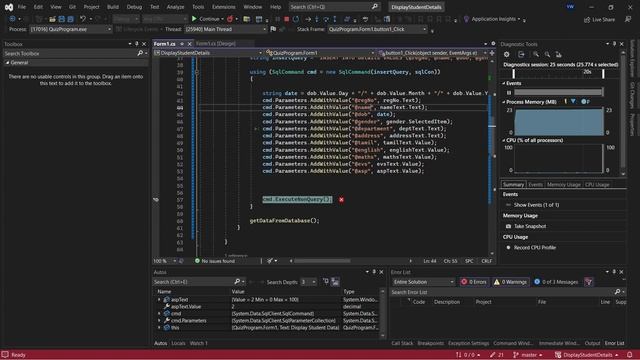This screenshot has height=360, width=640.
Task: Open the Search Depth dropdown in Autos
Action: click(x=308, y=282)
